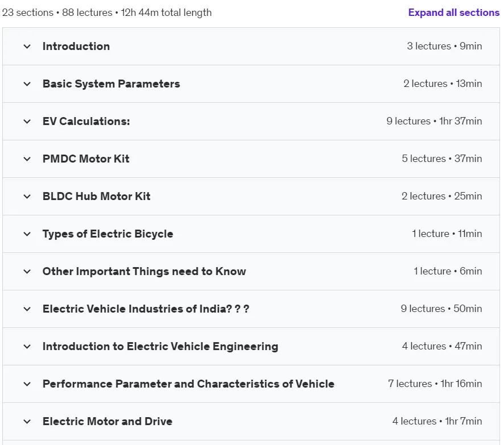This screenshot has height=445, width=504.
Task: Click the '23 sections • 88 lectures' summary text
Action: (57, 13)
